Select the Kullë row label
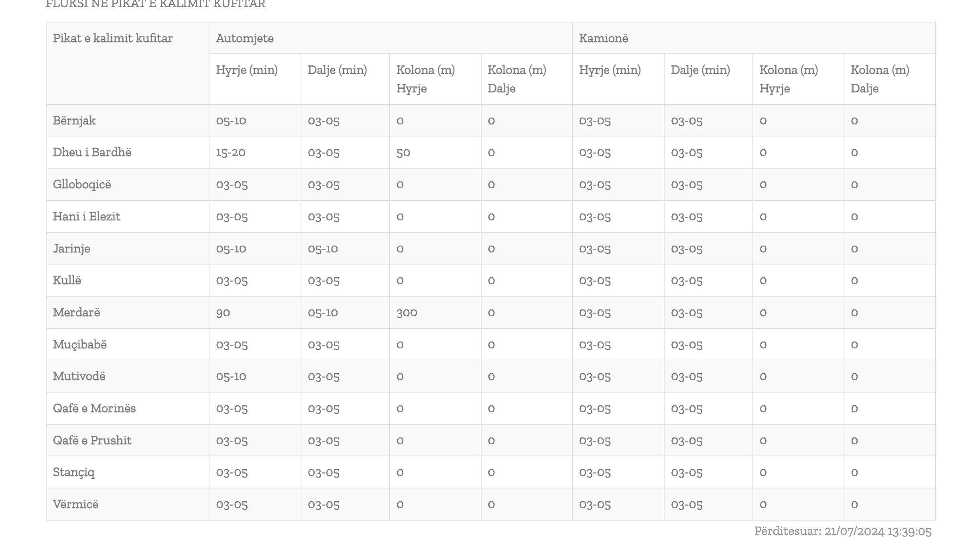The width and height of the screenshot is (980, 537). [x=67, y=280]
